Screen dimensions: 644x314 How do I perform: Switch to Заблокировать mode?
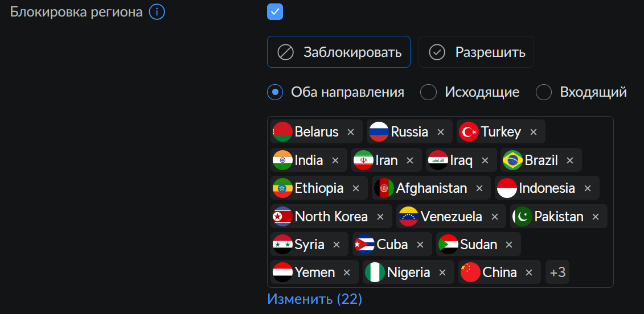point(339,52)
